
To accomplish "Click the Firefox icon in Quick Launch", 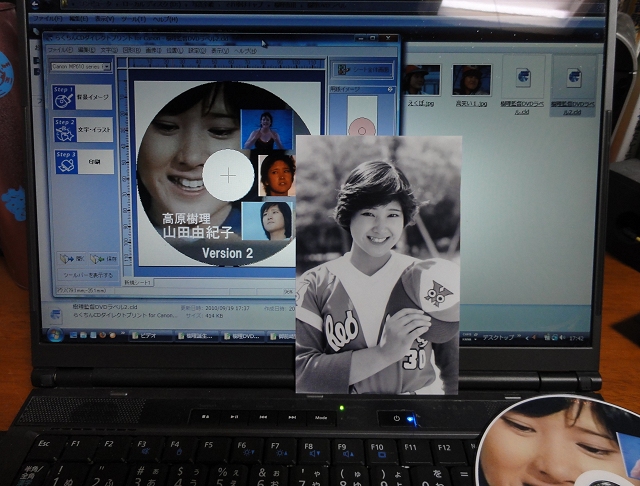I will [x=102, y=335].
